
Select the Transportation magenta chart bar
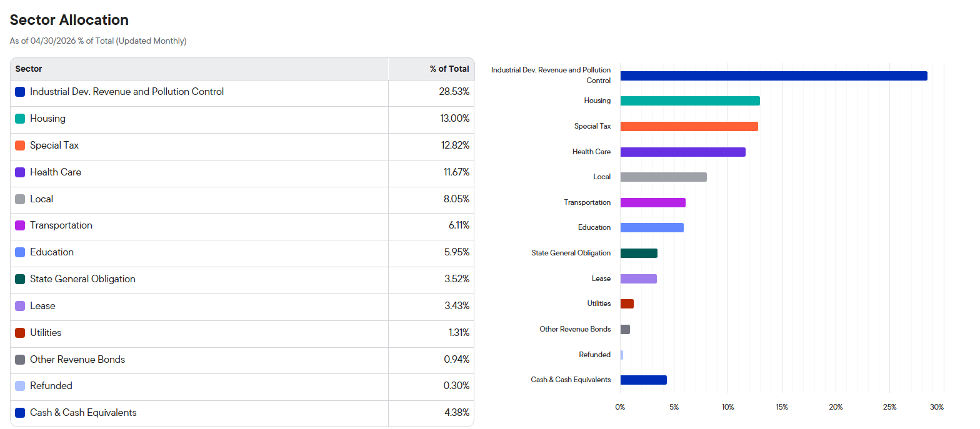point(652,202)
